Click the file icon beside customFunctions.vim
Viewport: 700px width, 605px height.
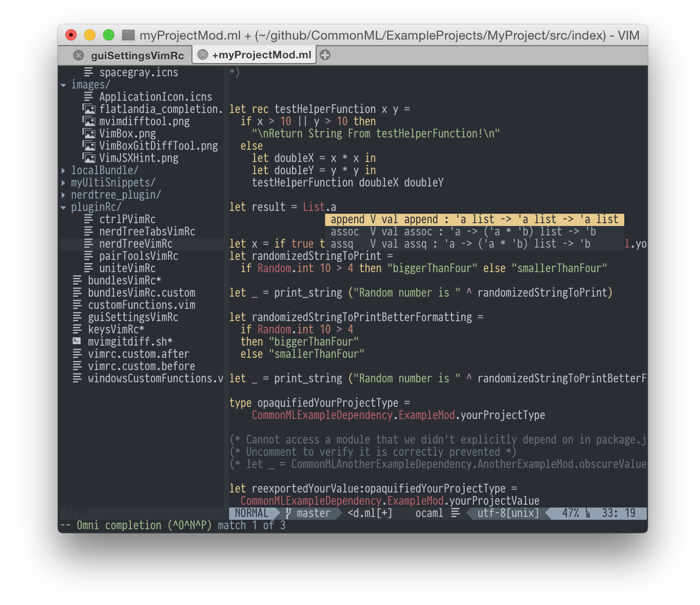tap(77, 305)
